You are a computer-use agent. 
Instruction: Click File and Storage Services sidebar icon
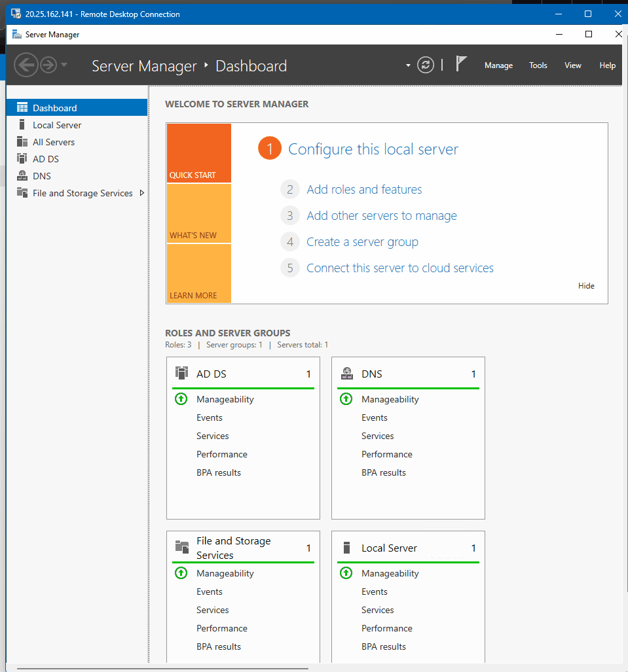(x=22, y=192)
